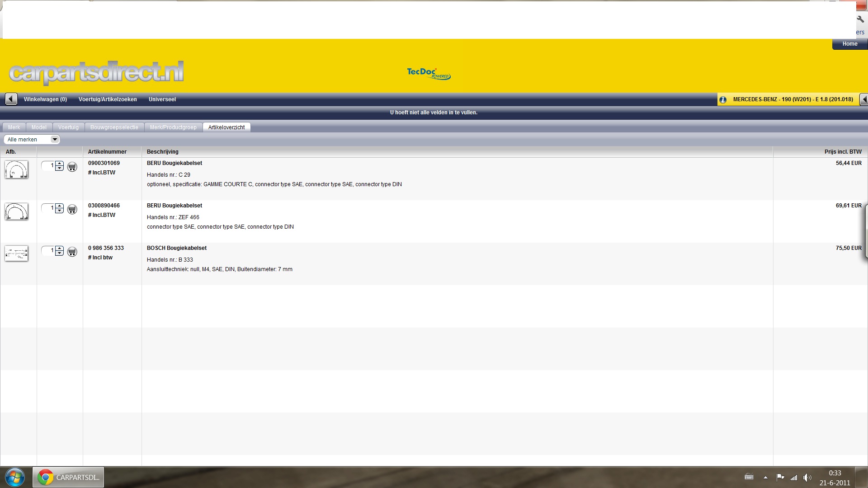The height and width of the screenshot is (488, 868).
Task: Switch to the Merk tab
Action: click(x=14, y=127)
